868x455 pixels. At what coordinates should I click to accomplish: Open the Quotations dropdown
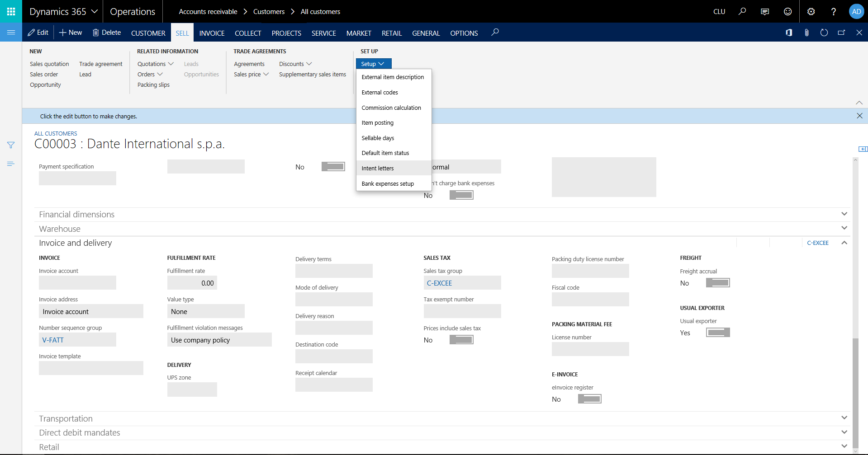tap(156, 64)
